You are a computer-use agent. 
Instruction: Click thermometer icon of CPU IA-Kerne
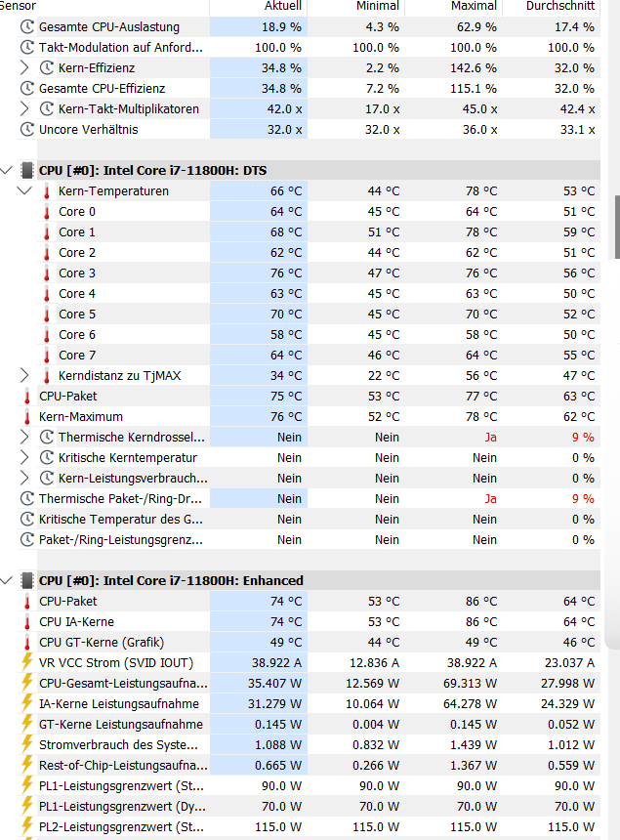pyautogui.click(x=27, y=622)
